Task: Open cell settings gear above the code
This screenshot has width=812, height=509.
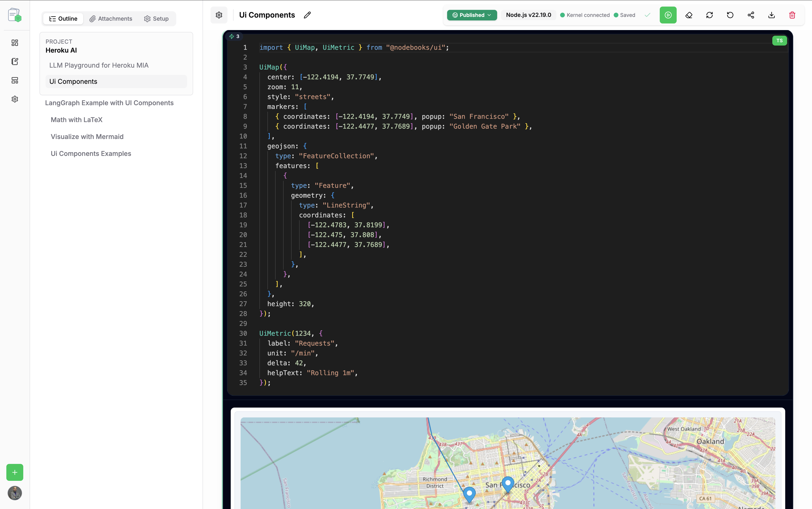Action: click(219, 15)
